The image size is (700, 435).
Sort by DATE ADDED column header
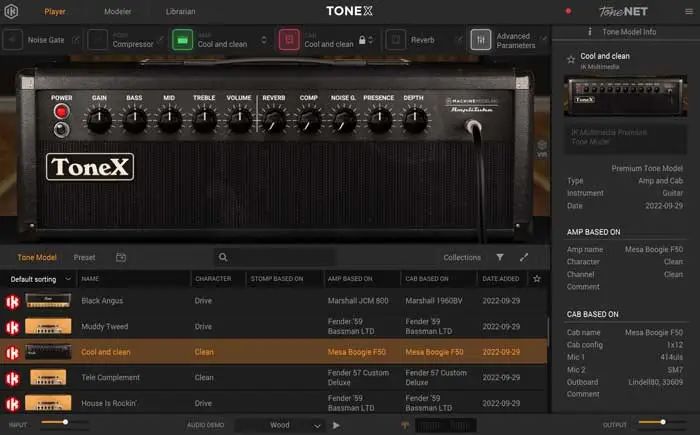500,279
